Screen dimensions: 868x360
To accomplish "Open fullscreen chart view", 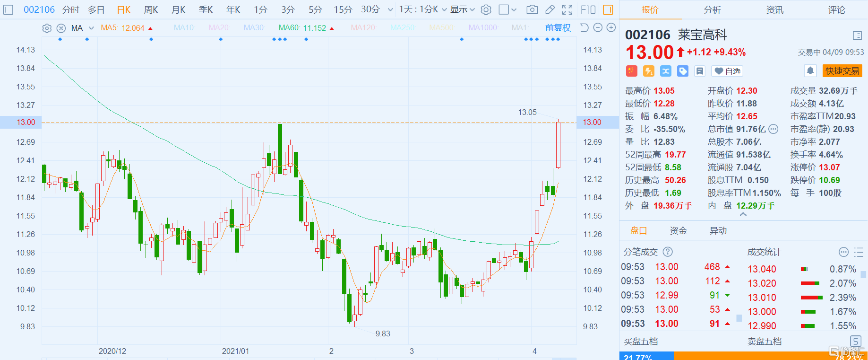I will [x=567, y=9].
